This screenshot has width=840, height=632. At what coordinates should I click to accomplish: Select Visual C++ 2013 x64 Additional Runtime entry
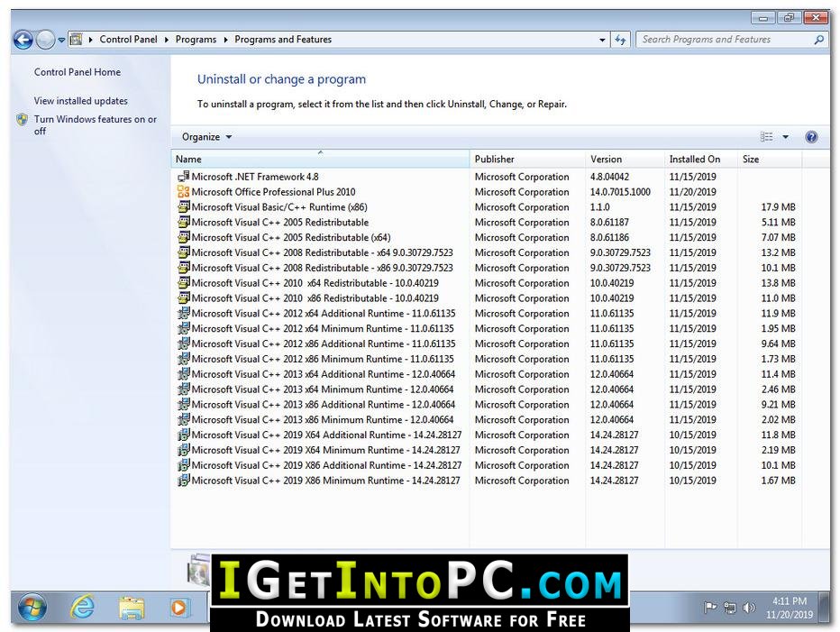click(324, 373)
